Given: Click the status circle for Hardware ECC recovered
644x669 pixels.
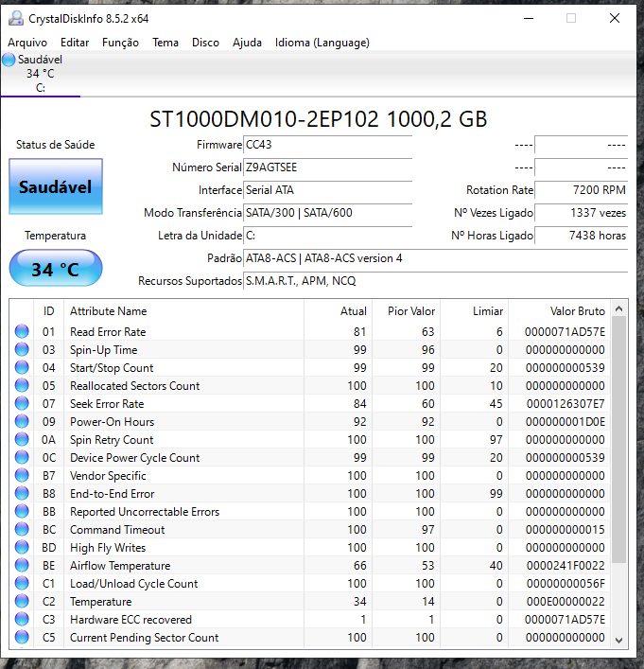Looking at the screenshot, I should point(22,619).
